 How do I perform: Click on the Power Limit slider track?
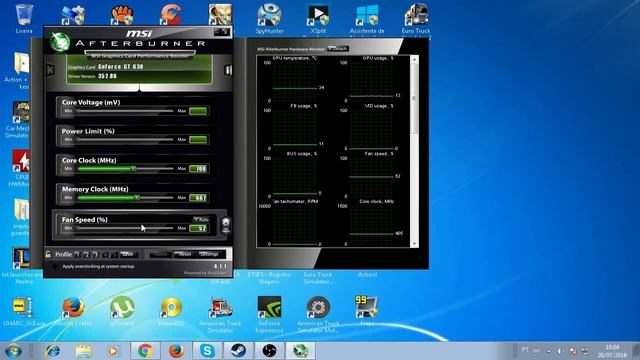click(125, 140)
